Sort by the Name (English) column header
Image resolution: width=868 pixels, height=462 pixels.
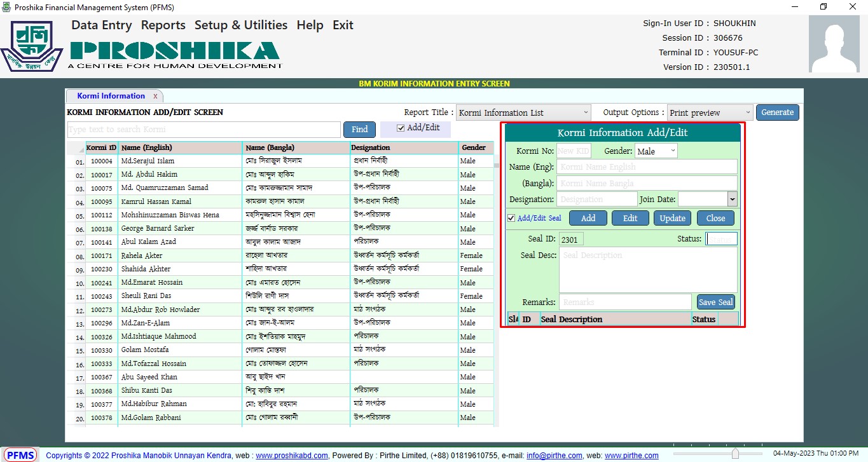pos(181,147)
